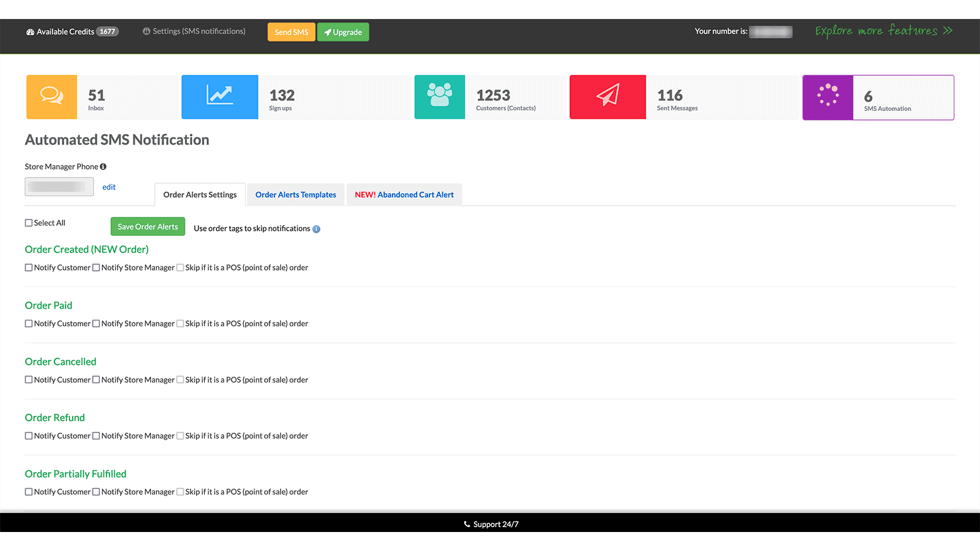Click Explore more features chevron link
The height and width of the screenshot is (551, 980).
coord(947,30)
